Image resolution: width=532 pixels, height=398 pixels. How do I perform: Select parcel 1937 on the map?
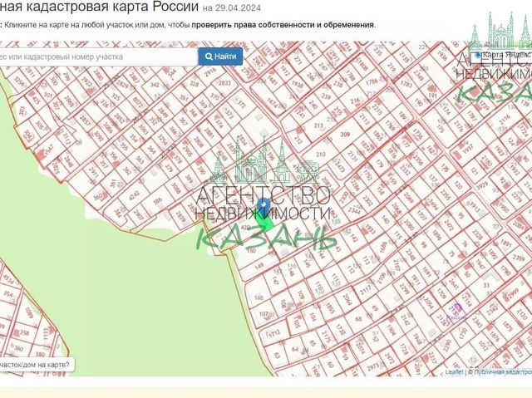point(468,148)
